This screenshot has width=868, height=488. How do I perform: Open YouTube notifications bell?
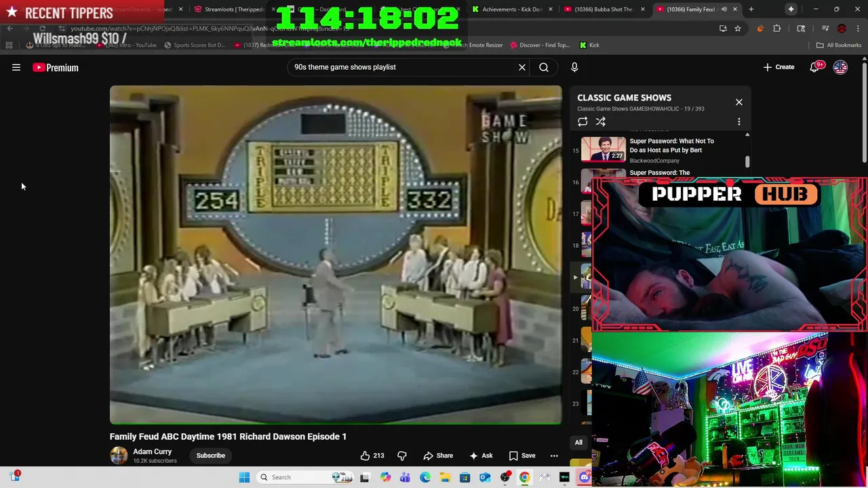[x=815, y=67]
